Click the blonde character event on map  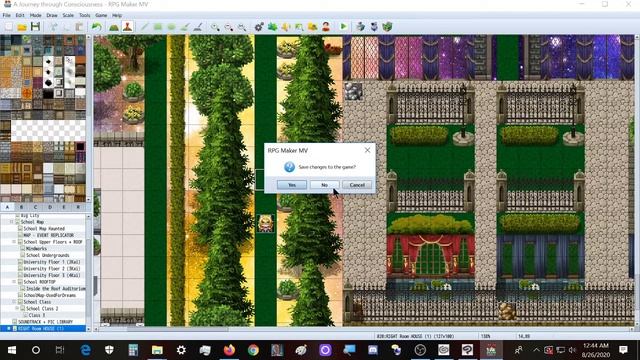[x=266, y=223]
